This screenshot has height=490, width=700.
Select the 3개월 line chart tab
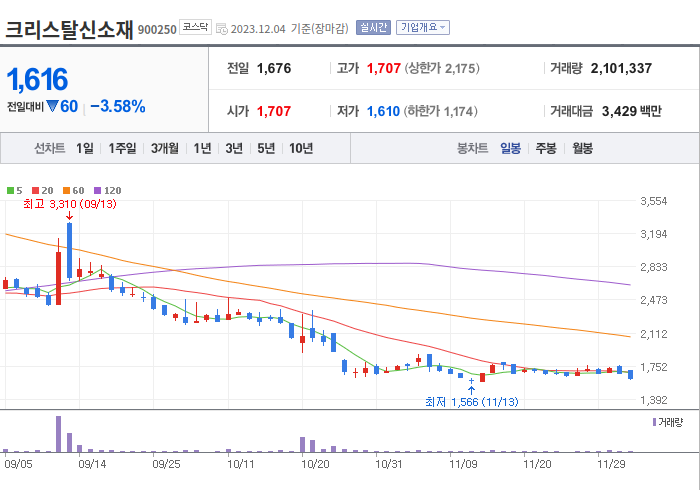(165, 148)
